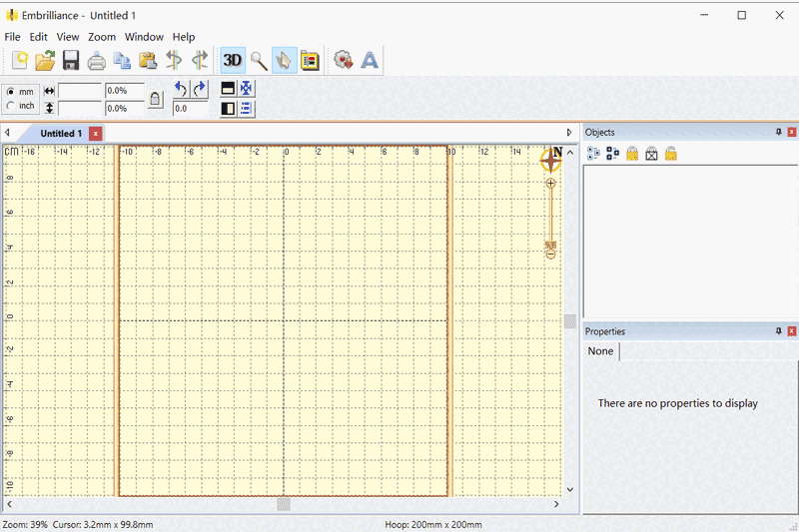Screen dimensions: 799x532
Task: Click the right arrow to scroll document tabs
Action: 569,132
